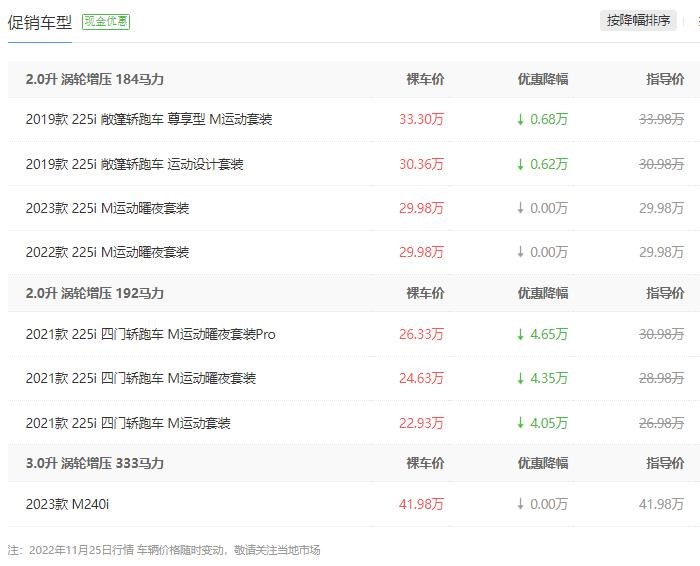The width and height of the screenshot is (700, 566).
Task: Click 指导价 header in 192马力 section
Action: 665,293
